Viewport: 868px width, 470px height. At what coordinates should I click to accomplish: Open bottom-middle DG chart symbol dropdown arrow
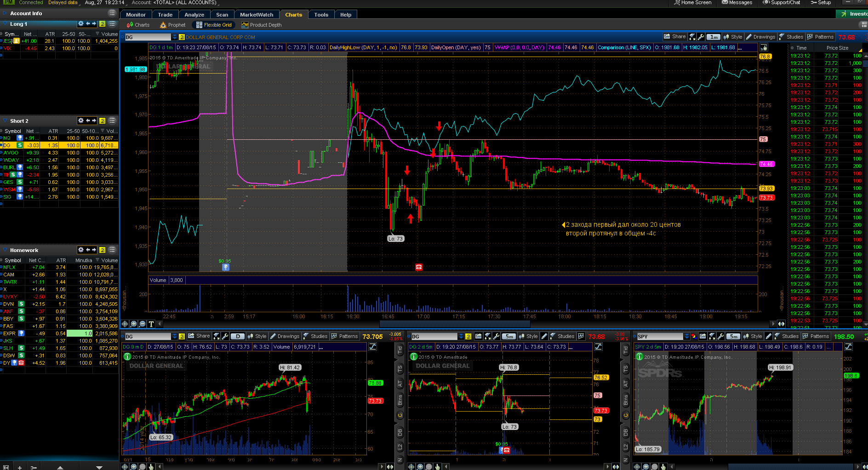461,336
